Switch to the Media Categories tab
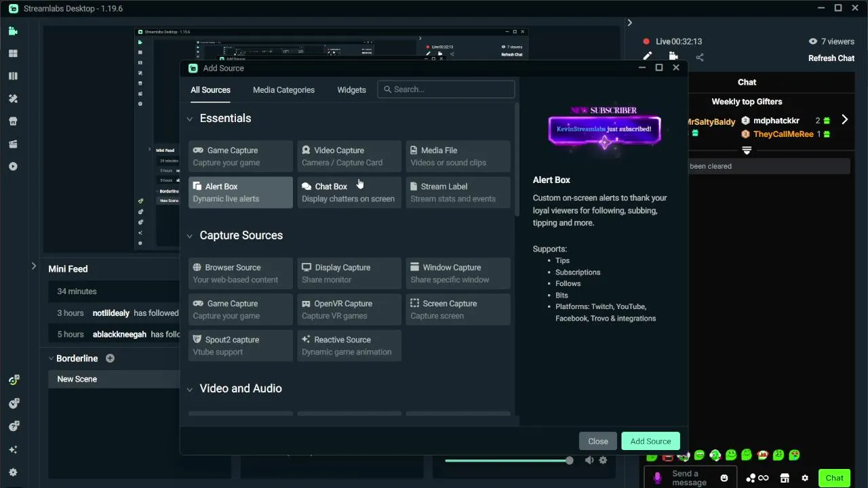This screenshot has width=868, height=488. click(x=283, y=89)
